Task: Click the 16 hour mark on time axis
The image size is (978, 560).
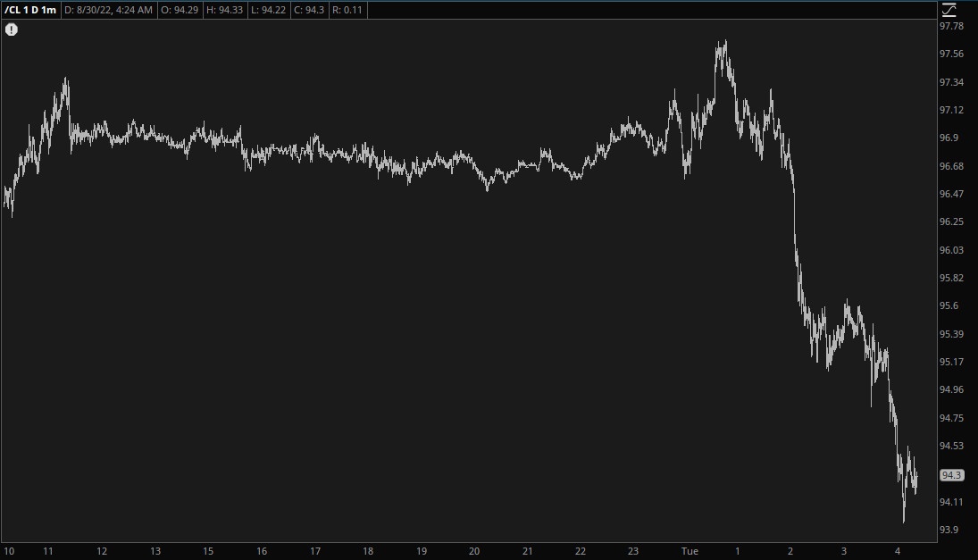Action: click(262, 551)
